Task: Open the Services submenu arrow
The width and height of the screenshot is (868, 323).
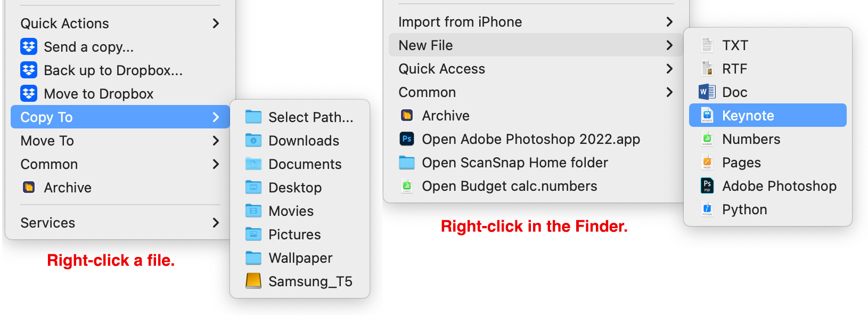Action: pyautogui.click(x=216, y=223)
